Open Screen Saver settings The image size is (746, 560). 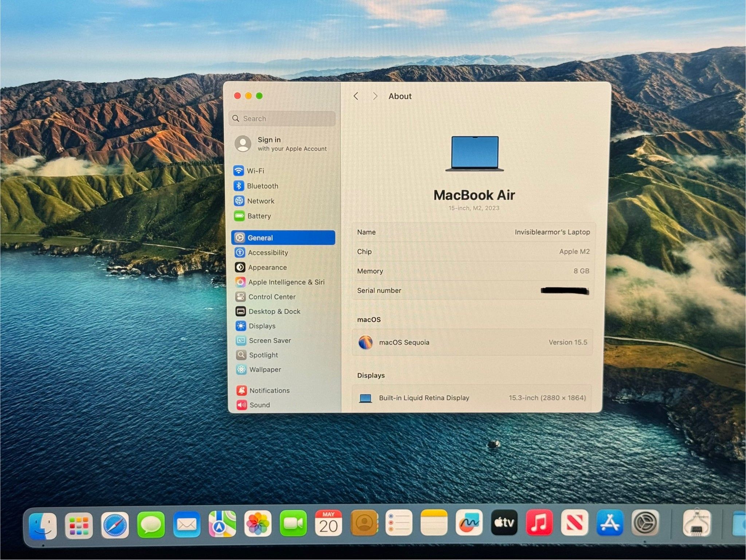(270, 341)
